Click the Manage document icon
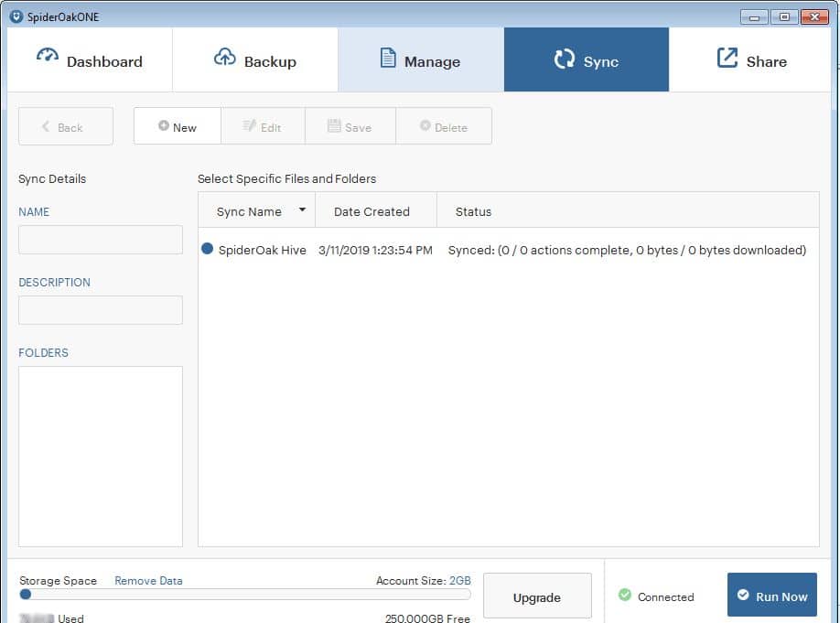This screenshot has height=623, width=840. point(388,58)
